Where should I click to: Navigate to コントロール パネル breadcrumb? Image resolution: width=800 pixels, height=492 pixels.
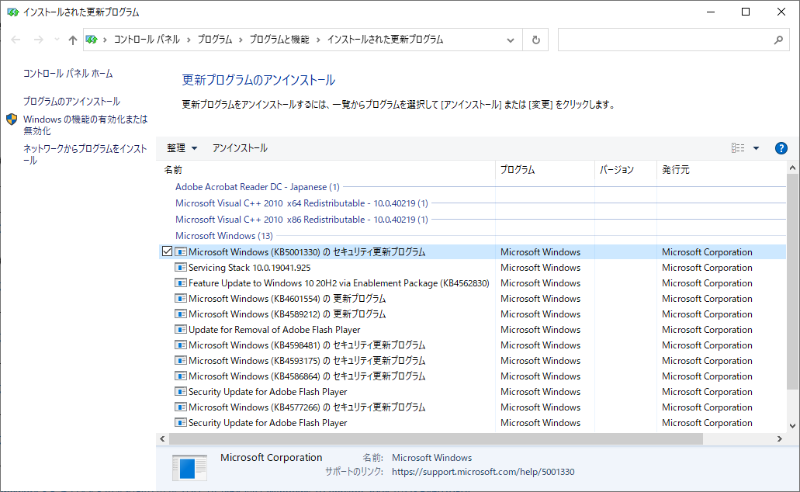146,39
